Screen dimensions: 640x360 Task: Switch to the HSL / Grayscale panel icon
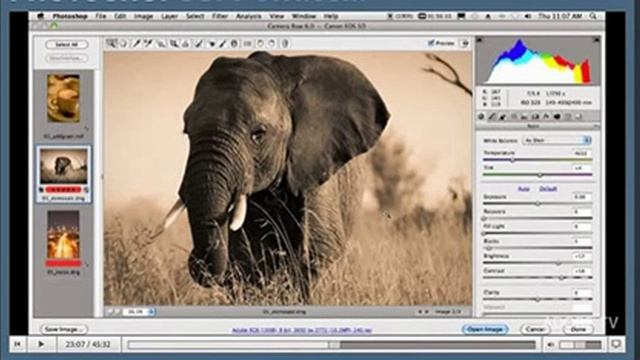[x=514, y=117]
